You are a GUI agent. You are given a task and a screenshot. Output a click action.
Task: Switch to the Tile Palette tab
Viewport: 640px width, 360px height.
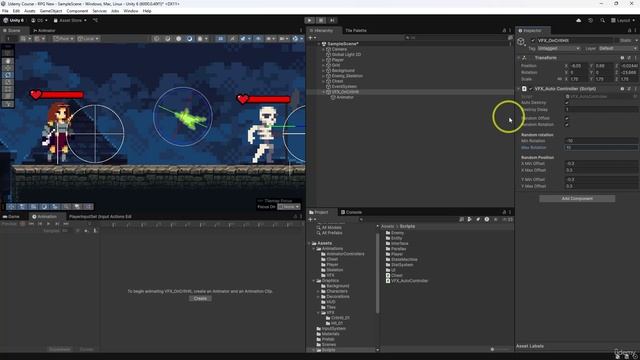[x=356, y=31]
